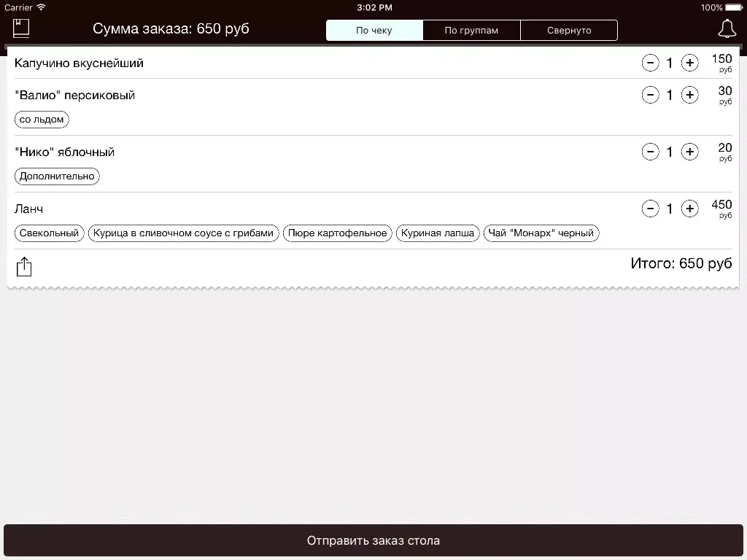Increase quantity of "Нико" яблочный
This screenshot has width=747, height=560.
pos(690,152)
